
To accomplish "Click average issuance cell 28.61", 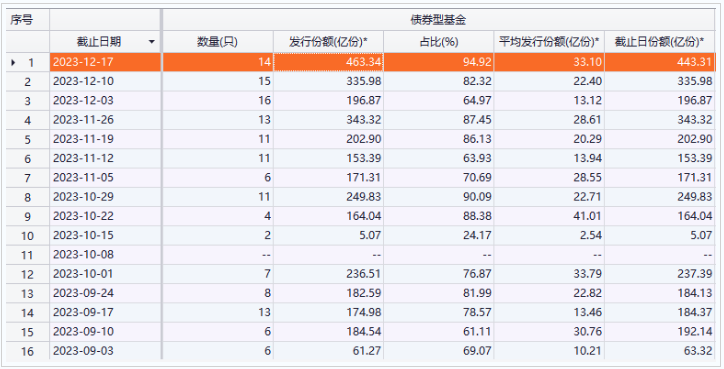I will [x=549, y=120].
